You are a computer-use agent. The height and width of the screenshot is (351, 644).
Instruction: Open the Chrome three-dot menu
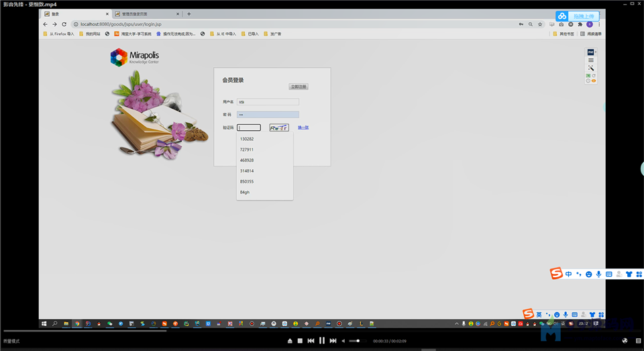(599, 24)
